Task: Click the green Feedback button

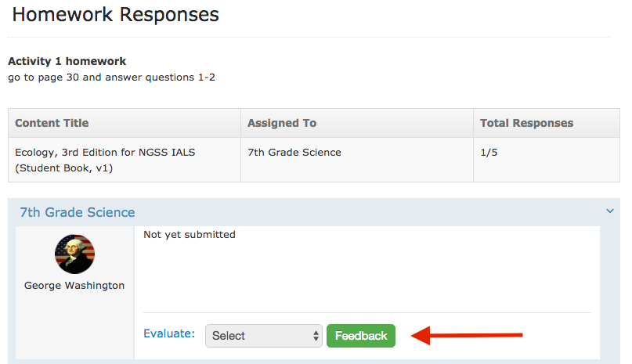Action: tap(361, 336)
